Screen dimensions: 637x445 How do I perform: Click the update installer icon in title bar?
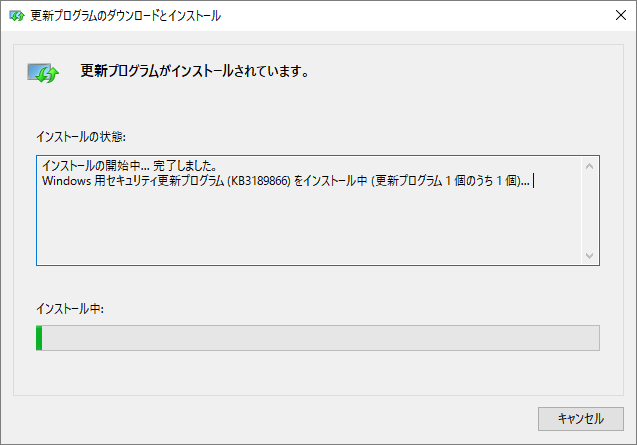coord(16,15)
